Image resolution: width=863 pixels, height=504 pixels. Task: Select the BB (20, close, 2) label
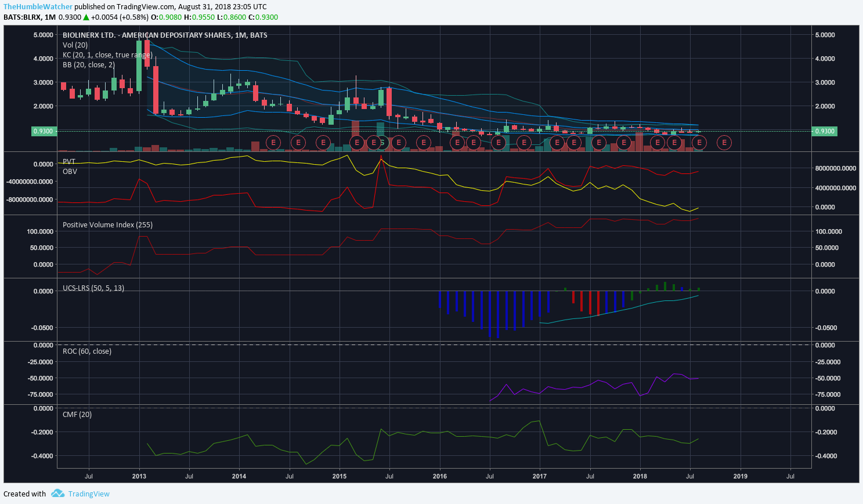[x=88, y=64]
